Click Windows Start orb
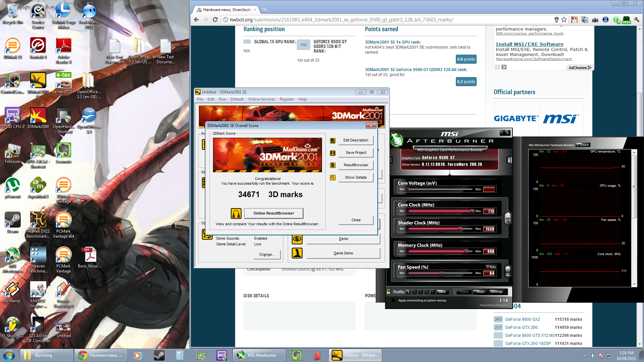The height and width of the screenshot is (362, 644). click(9, 355)
